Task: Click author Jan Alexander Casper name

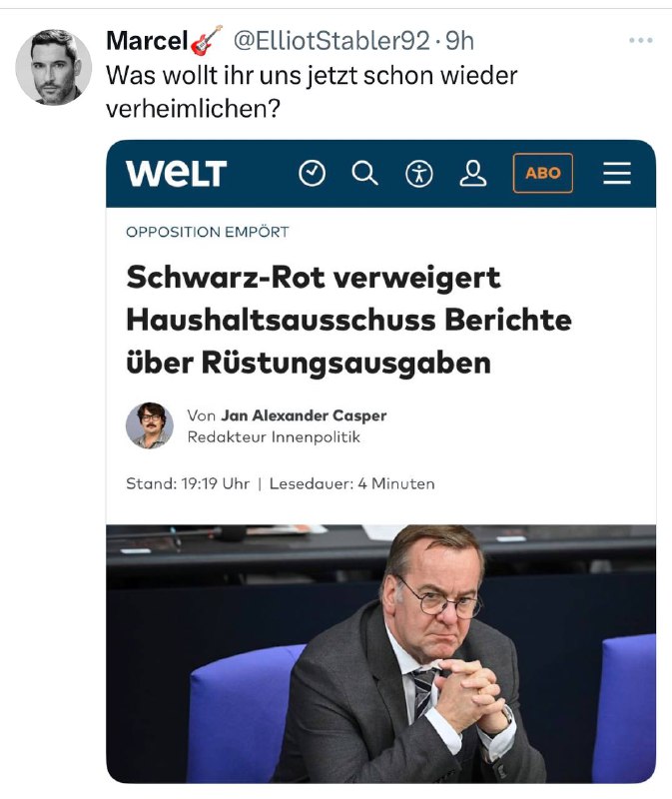Action: pyautogui.click(x=304, y=415)
